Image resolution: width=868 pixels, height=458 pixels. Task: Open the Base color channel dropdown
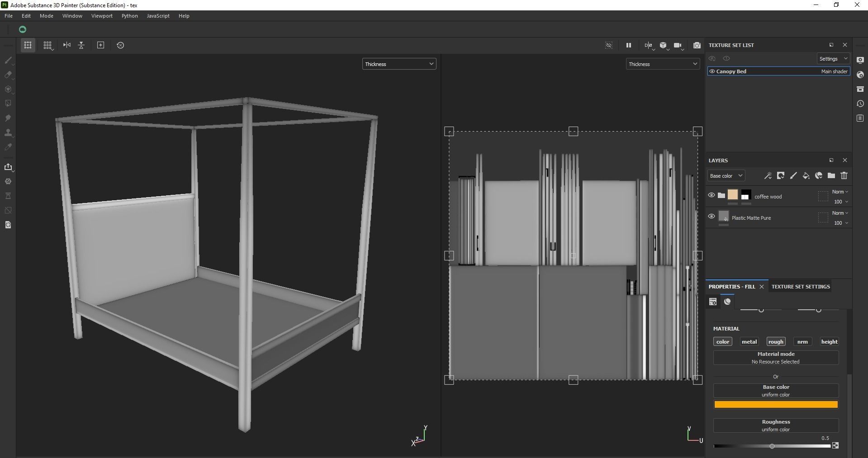726,176
